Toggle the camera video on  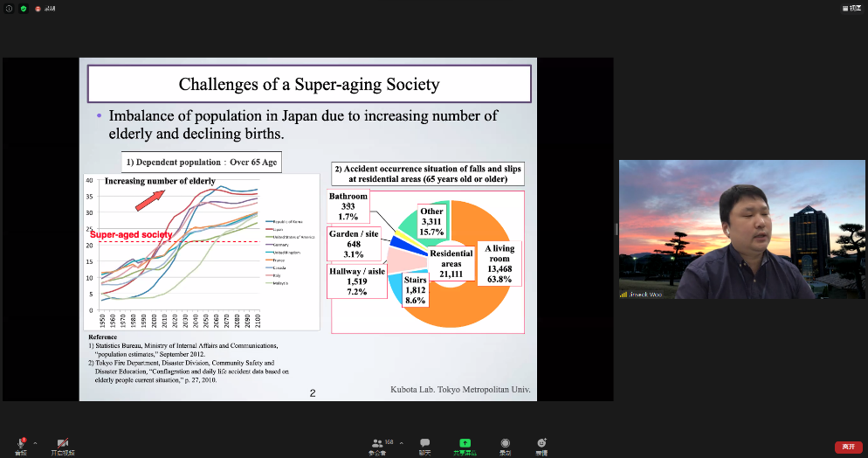(62, 444)
